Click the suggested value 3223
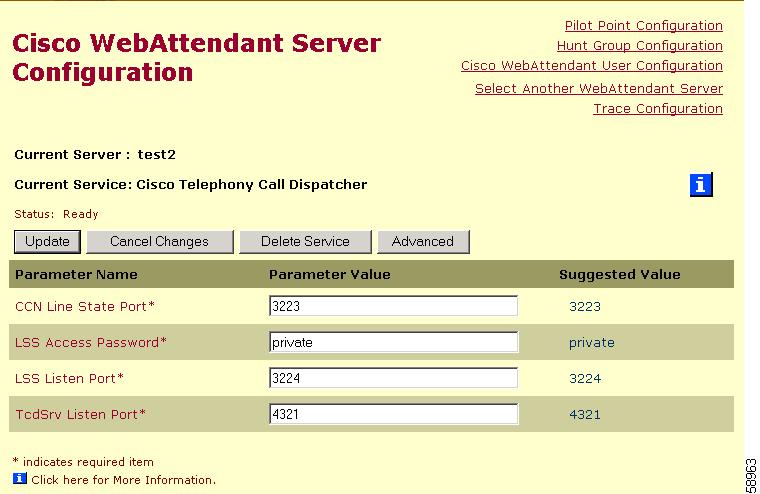 [x=585, y=306]
